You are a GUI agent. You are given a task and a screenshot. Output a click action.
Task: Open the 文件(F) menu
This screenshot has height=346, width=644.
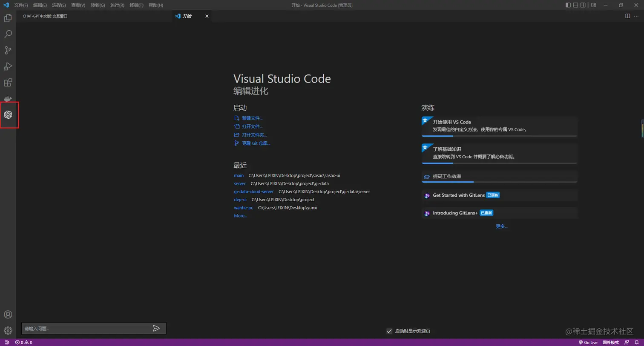coord(21,5)
